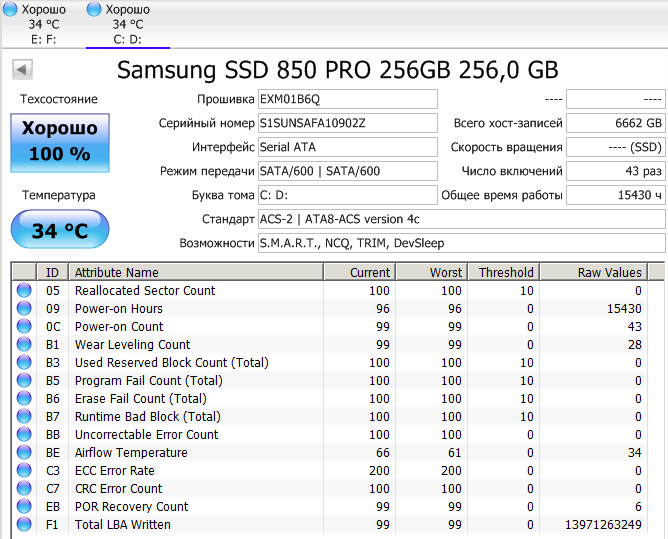
Task: Click the Температура label
Action: (x=59, y=195)
